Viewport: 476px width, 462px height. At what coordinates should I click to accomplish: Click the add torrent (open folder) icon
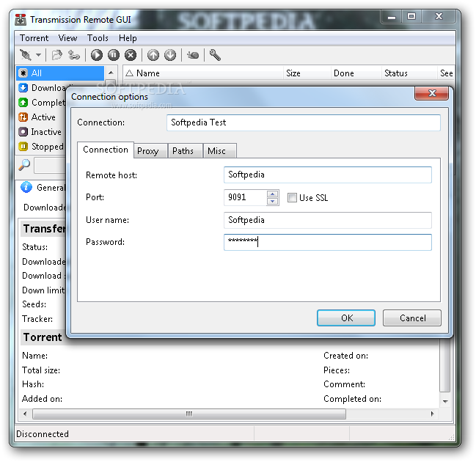pos(56,55)
